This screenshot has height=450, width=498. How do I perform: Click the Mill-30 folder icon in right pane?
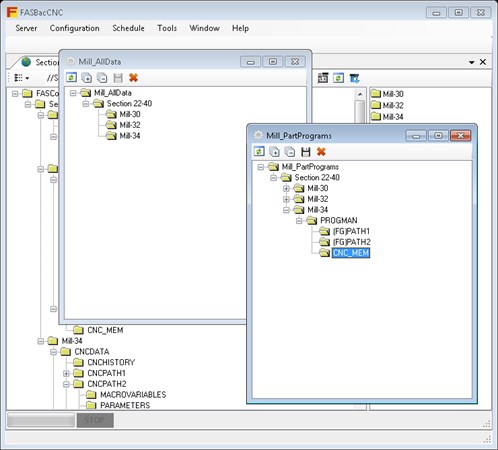coord(376,94)
